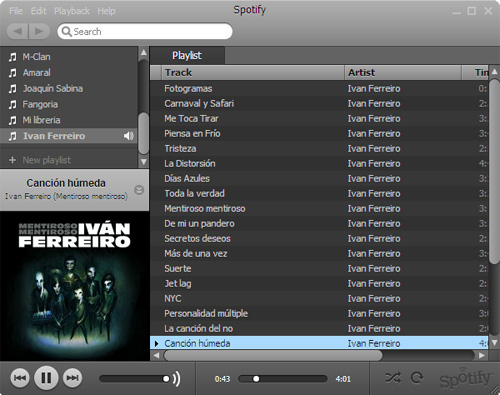
Task: Click the volume speaker icon near volume slider
Action: 177,379
